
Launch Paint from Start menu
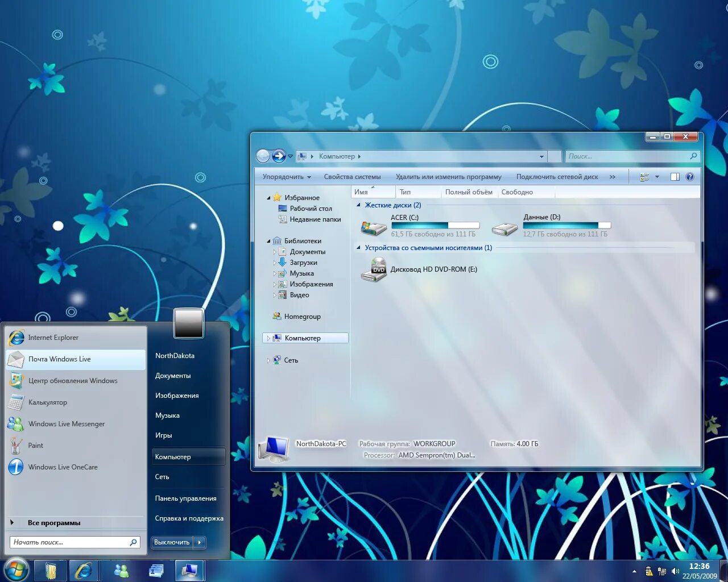tap(76, 446)
